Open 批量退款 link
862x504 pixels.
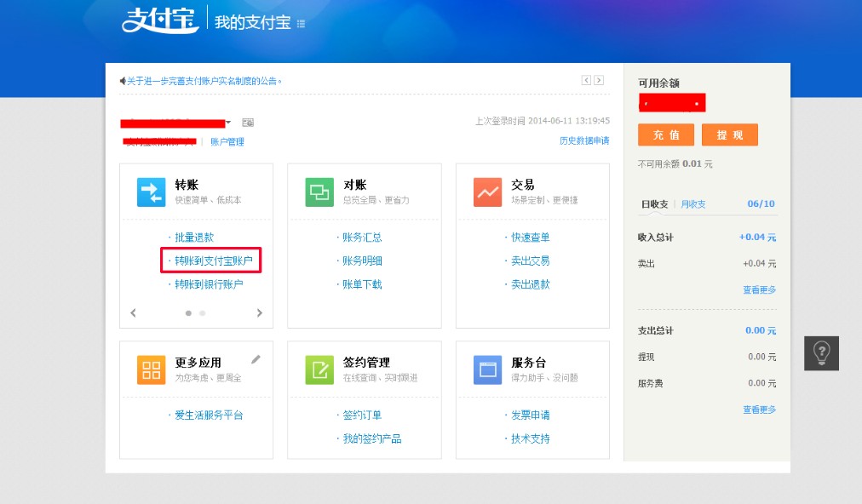pos(194,238)
